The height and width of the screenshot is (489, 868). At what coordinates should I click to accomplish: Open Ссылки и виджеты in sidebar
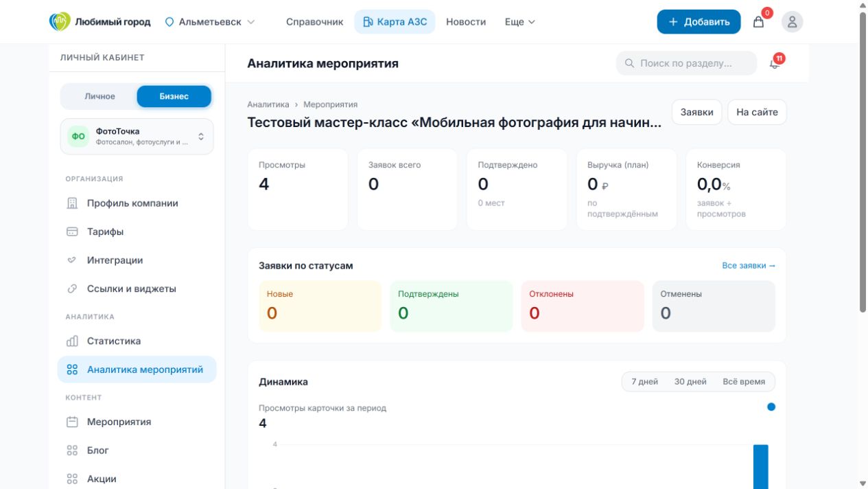click(137, 288)
